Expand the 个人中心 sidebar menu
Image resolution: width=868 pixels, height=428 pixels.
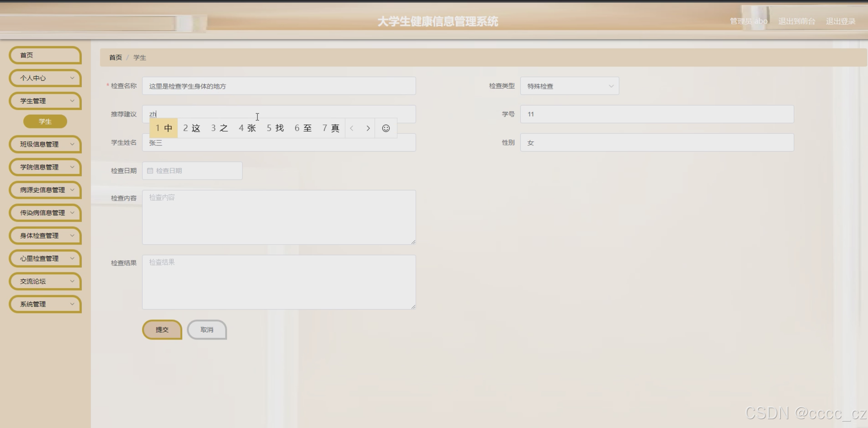pyautogui.click(x=45, y=78)
